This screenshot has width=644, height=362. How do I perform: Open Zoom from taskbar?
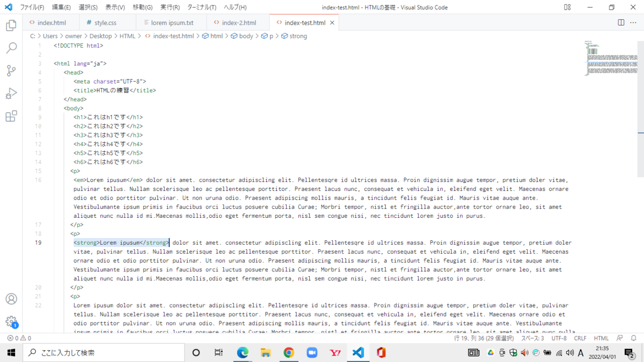click(x=312, y=352)
